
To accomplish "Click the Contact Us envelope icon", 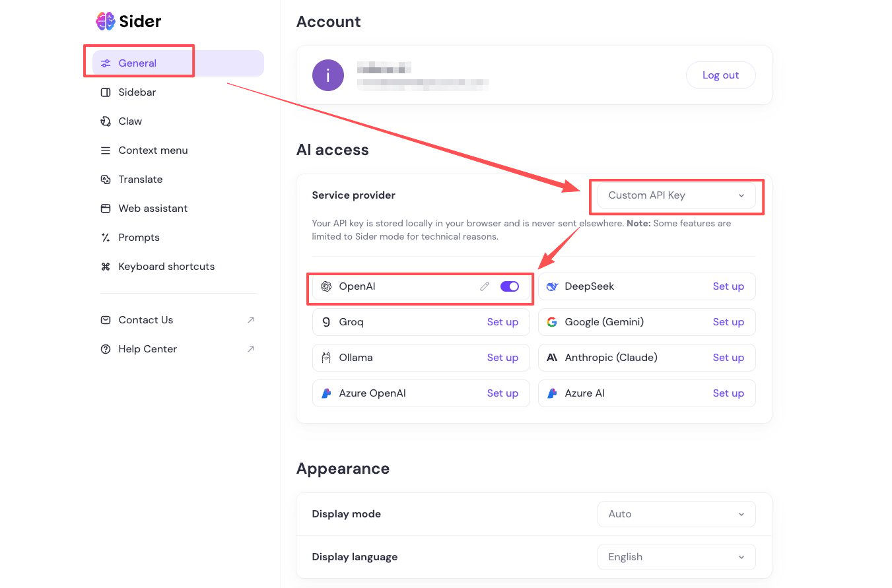I will (106, 320).
